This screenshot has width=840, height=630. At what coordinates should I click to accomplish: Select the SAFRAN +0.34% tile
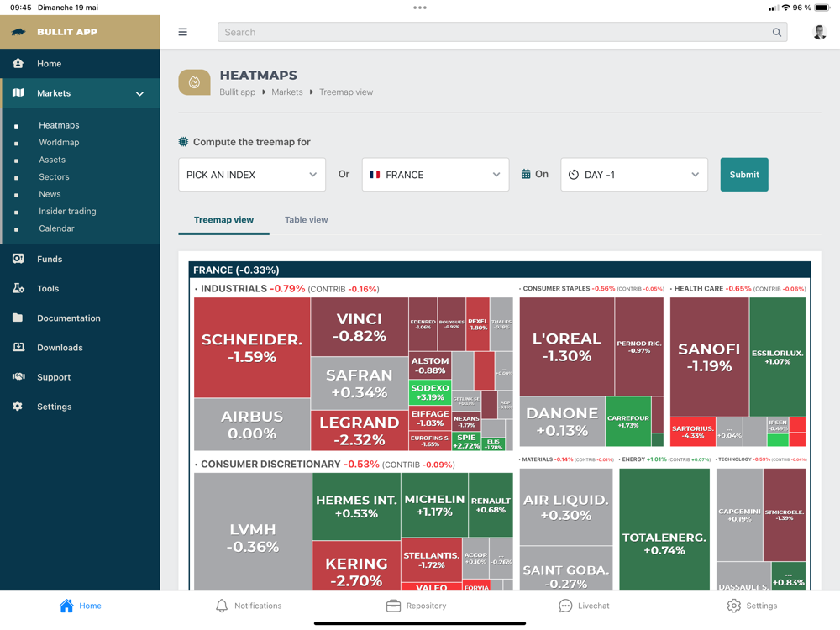pos(360,384)
